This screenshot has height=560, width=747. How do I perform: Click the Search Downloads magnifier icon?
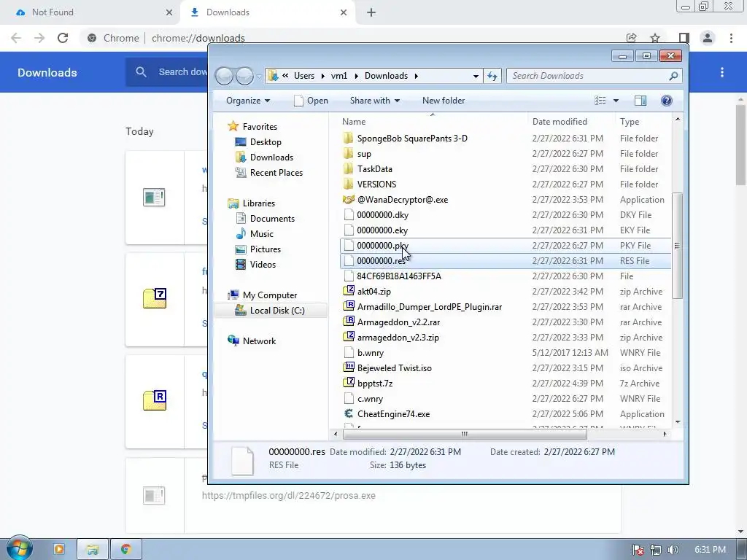[x=673, y=76]
